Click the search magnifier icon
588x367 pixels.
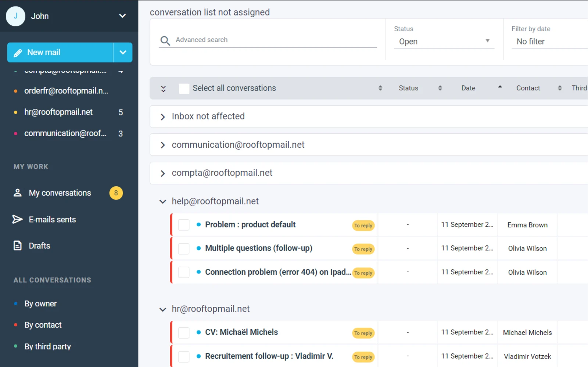[165, 40]
